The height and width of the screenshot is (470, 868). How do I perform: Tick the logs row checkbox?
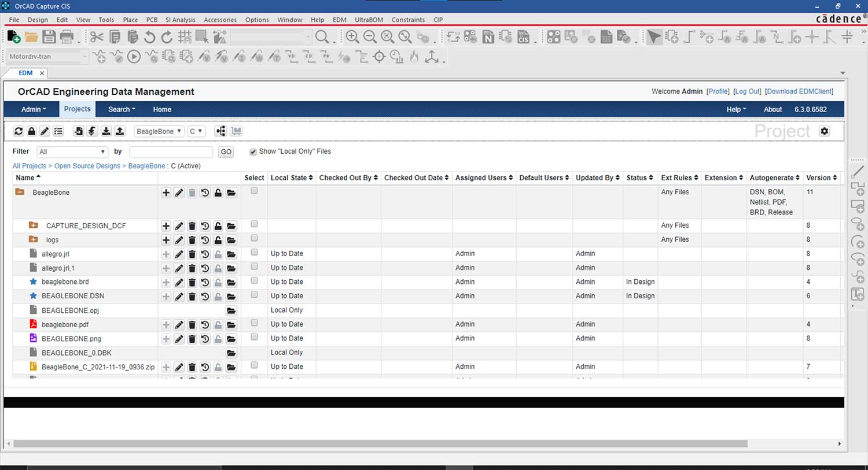pyautogui.click(x=254, y=238)
